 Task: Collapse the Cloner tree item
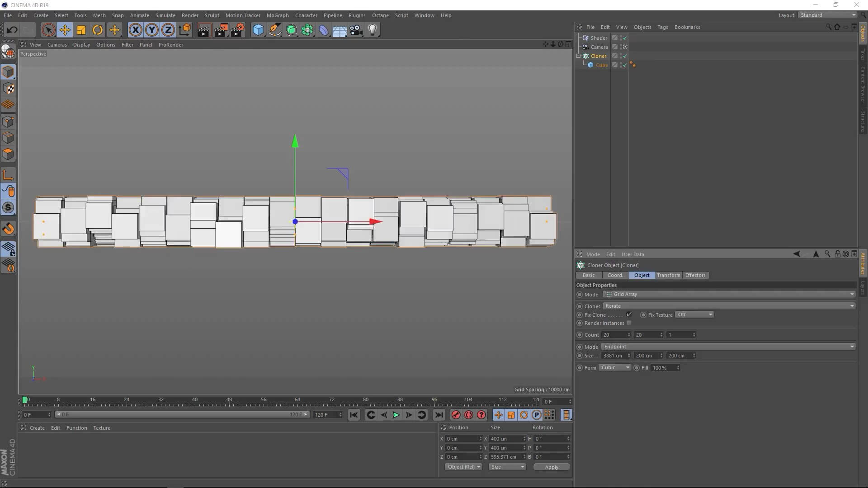coord(578,56)
